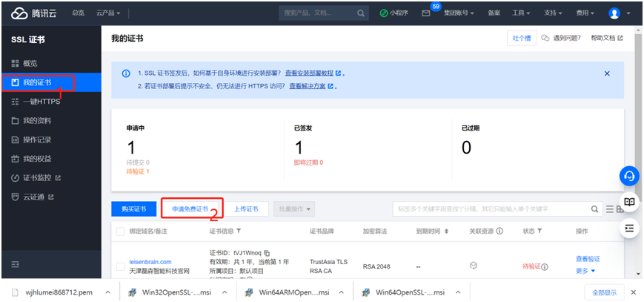Click the certificate tag keyword search field
The image size is (644, 302).
pyautogui.click(x=491, y=209)
